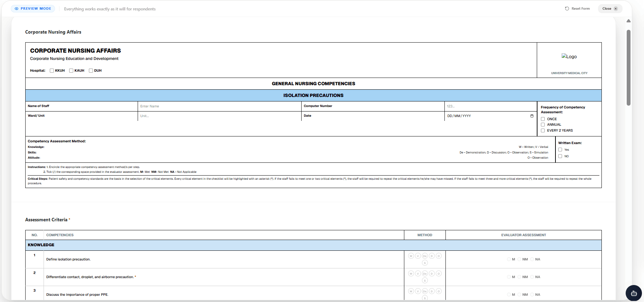The image size is (644, 302).
Task: Select D method for 'Define isolation precaution'
Action: point(432,256)
